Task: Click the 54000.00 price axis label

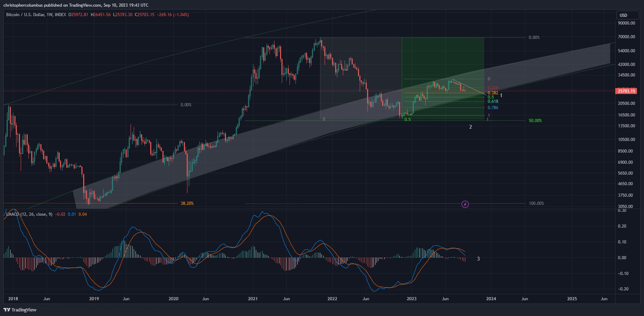Action: click(x=626, y=51)
